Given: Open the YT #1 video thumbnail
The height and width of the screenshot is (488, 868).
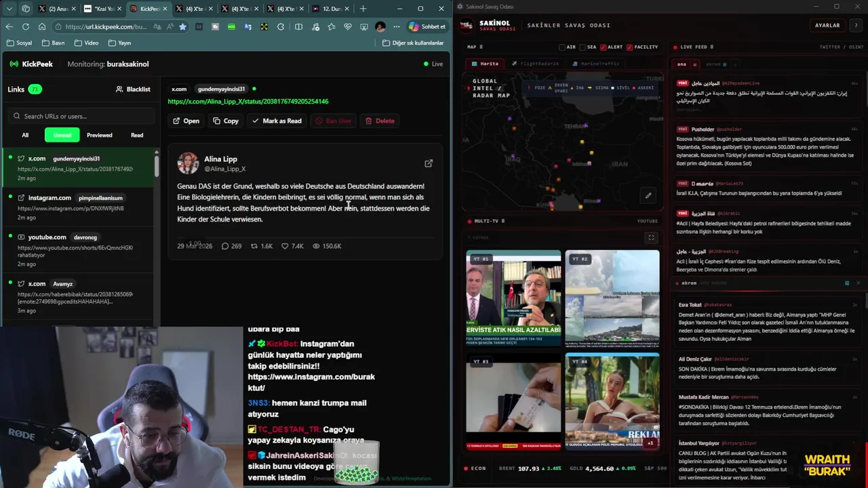Looking at the screenshot, I should point(513,298).
